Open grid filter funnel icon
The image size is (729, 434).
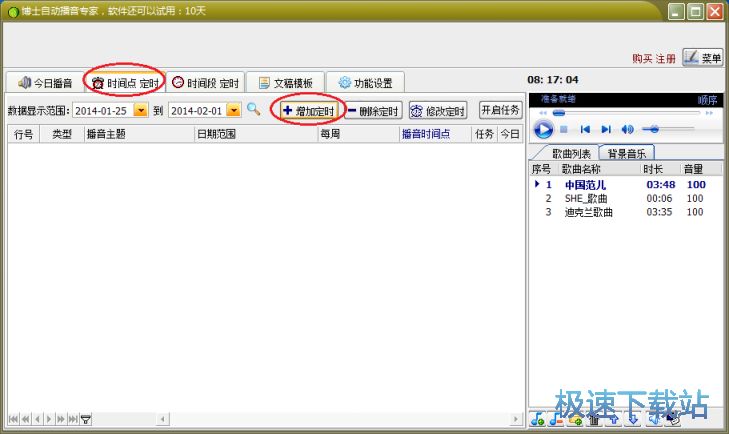coord(86,420)
